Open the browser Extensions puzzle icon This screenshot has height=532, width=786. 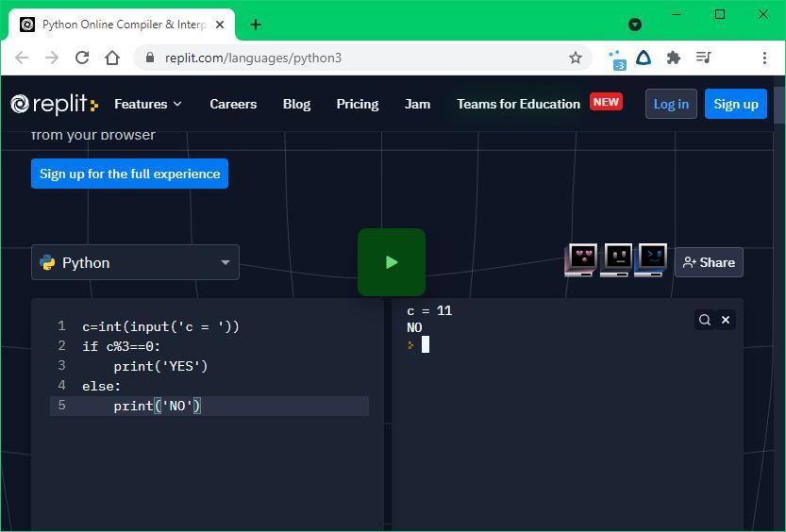coord(674,58)
